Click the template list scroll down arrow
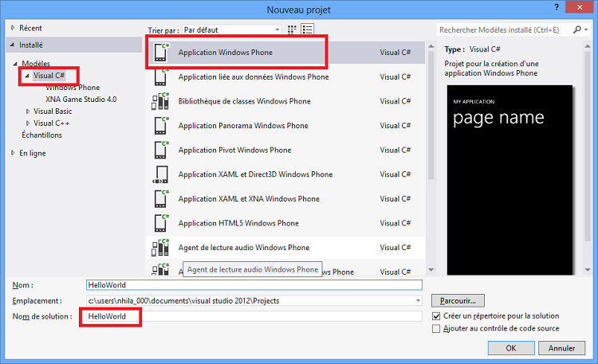The image size is (598, 364). pyautogui.click(x=431, y=270)
